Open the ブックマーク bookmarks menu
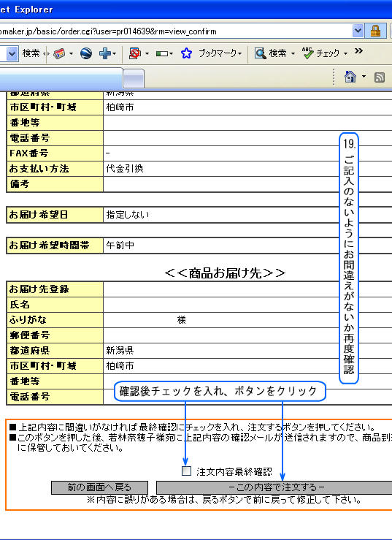Viewport: 392px width, 540px height. [220, 53]
